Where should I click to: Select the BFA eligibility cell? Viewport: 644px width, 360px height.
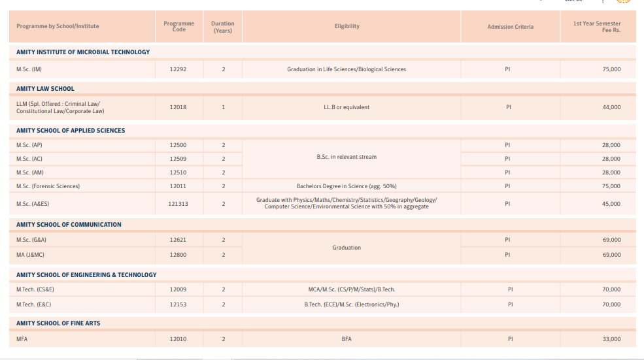click(347, 339)
